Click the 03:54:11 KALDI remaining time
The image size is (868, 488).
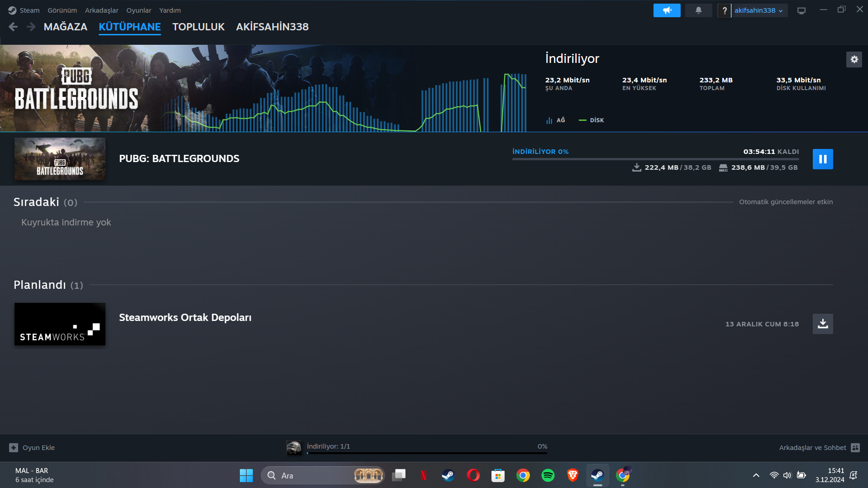click(x=771, y=152)
